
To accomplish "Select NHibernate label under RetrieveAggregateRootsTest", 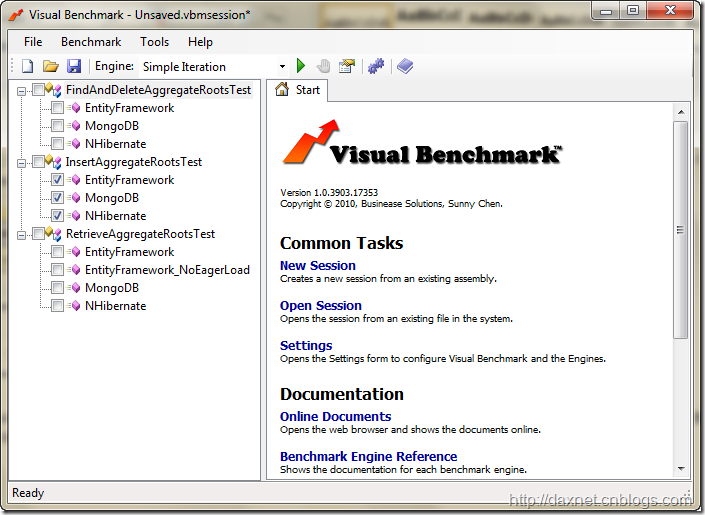I will click(x=116, y=306).
